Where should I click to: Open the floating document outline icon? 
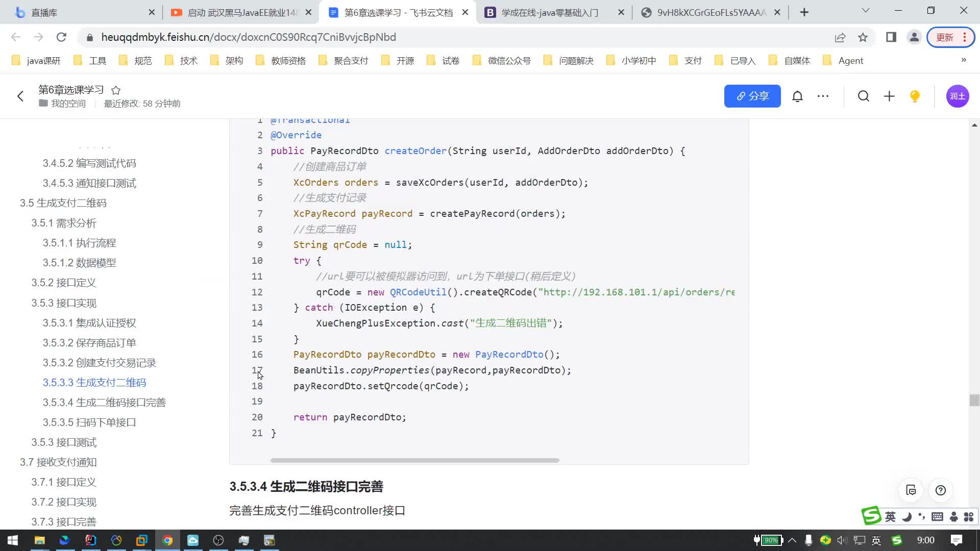click(911, 490)
